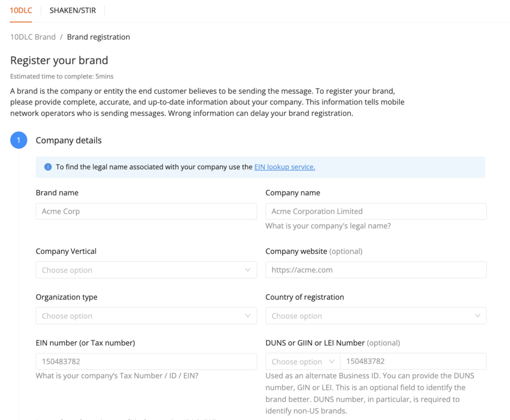Viewport: 510px width, 420px height.
Task: Click the Company website input field
Action: [x=375, y=270]
